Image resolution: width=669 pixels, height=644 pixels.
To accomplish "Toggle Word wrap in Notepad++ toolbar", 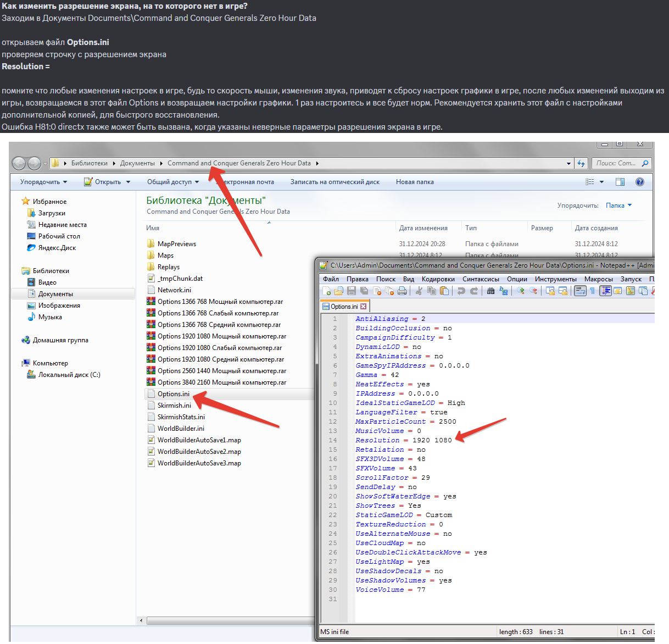I will pos(580,291).
